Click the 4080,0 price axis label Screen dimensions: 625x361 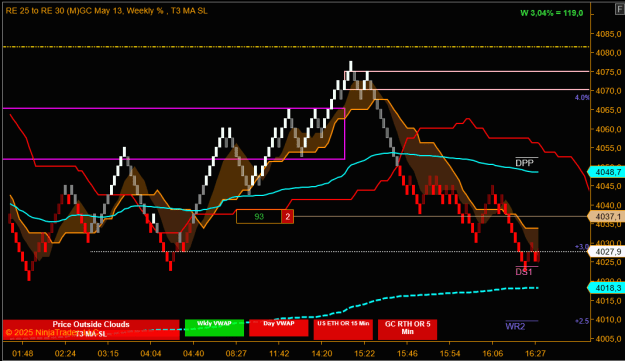pos(608,53)
